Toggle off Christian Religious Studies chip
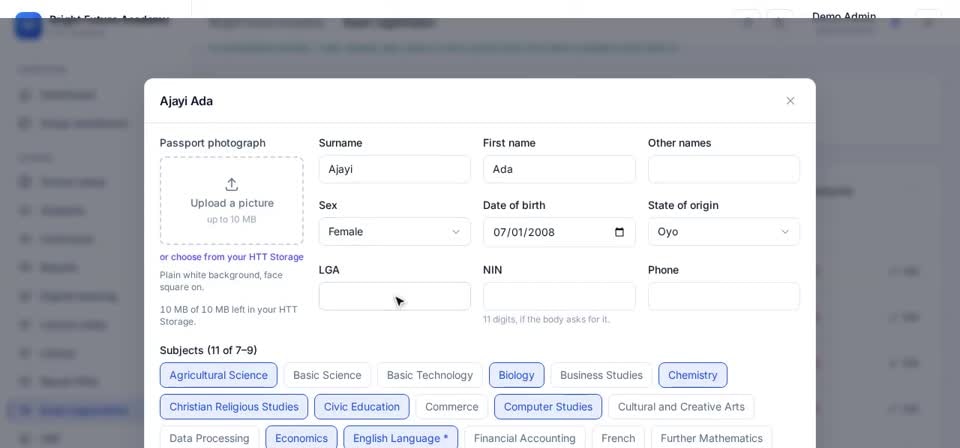The image size is (960, 448). (234, 407)
